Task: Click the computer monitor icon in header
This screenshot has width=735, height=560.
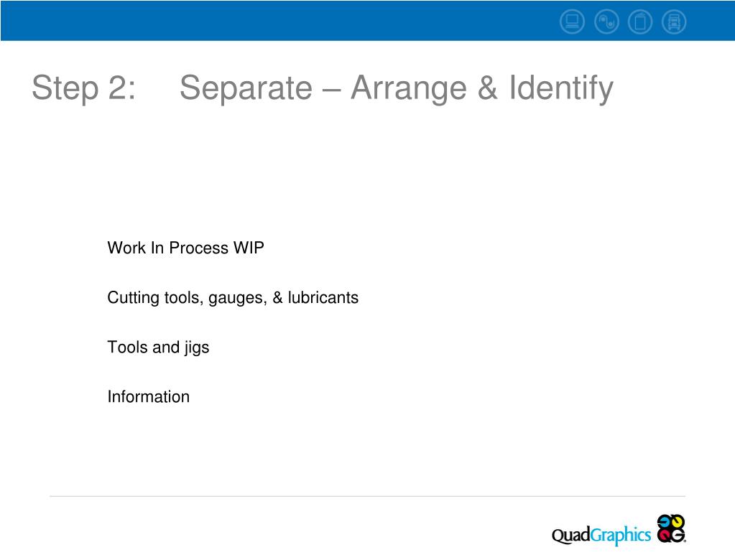Action: point(572,22)
